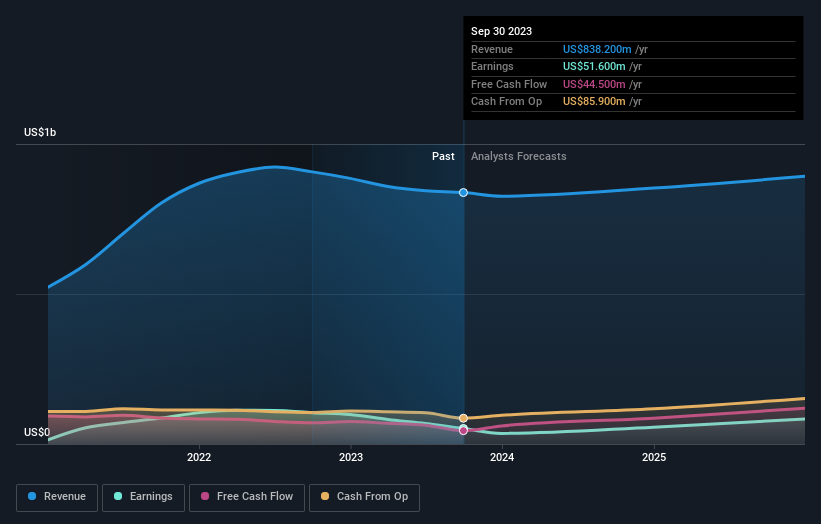Screen dimensions: 821x524
Task: Click the Sep 30 2023 tooltip date
Action: 501,31
